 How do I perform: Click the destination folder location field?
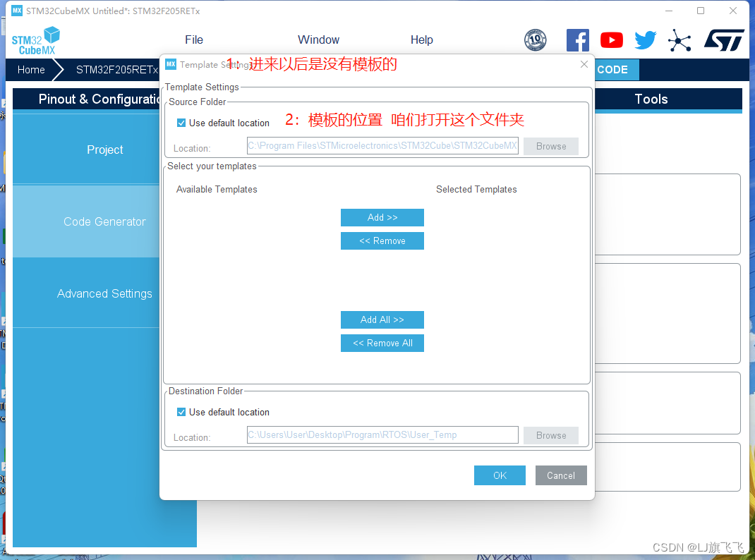(382, 435)
